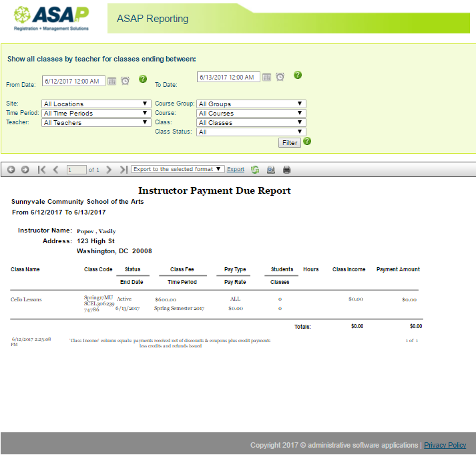Open the From Date calendar picker

112,81
